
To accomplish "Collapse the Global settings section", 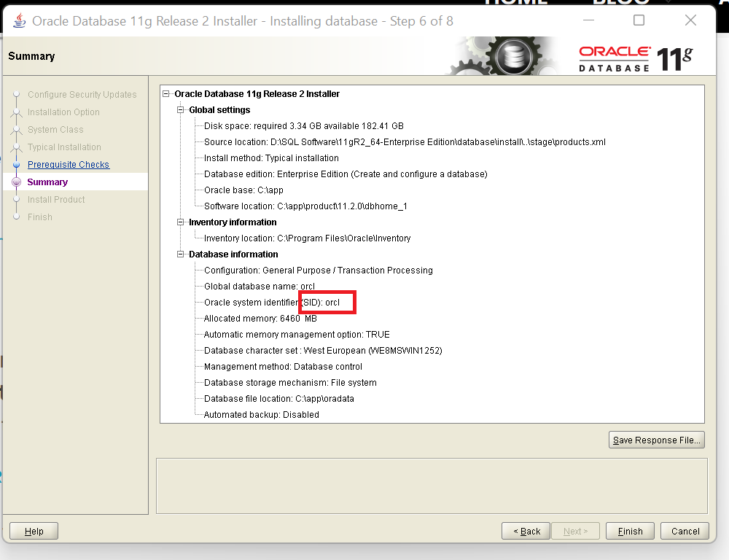I will (180, 110).
